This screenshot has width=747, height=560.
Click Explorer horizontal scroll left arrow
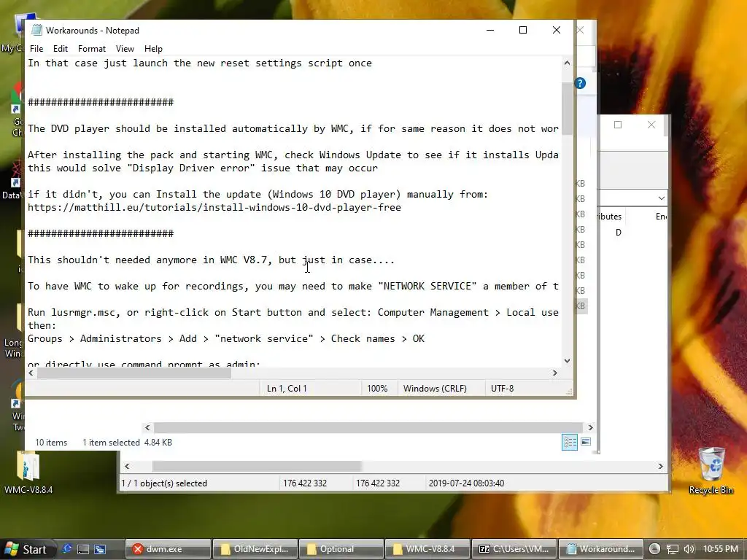(147, 427)
